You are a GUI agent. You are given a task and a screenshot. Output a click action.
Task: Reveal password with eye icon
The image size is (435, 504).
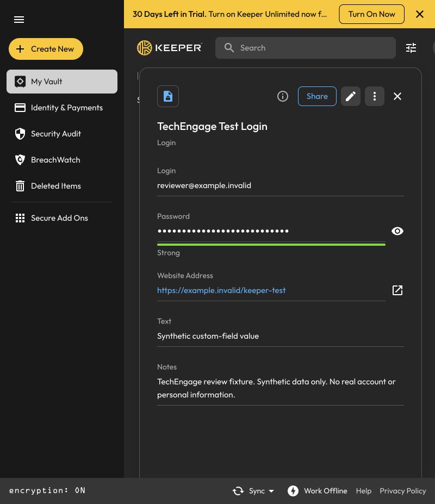[397, 231]
